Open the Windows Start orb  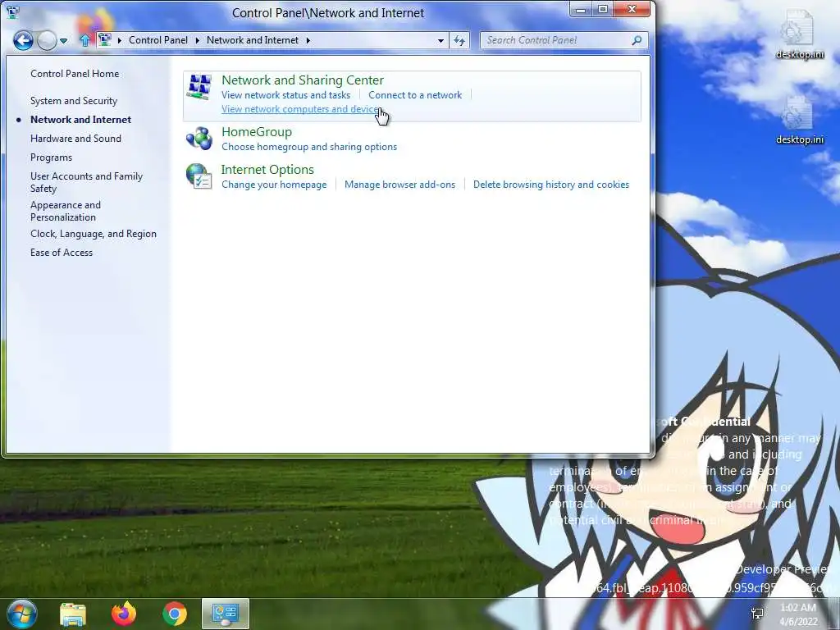(x=21, y=614)
